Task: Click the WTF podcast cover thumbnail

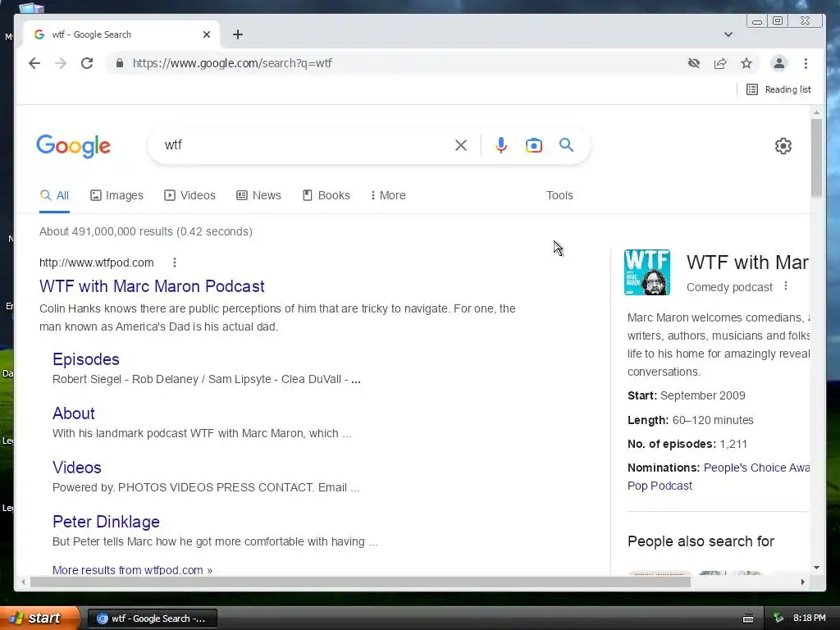Action: click(x=647, y=272)
